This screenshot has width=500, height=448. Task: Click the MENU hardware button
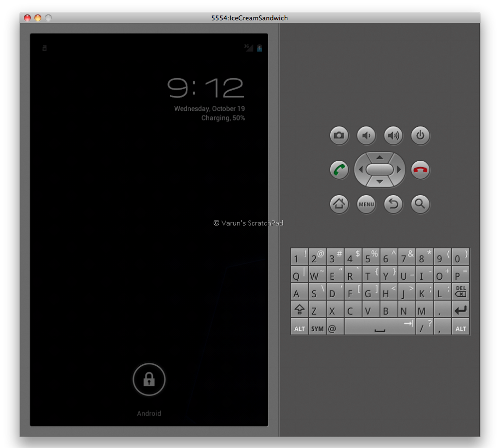click(x=366, y=204)
